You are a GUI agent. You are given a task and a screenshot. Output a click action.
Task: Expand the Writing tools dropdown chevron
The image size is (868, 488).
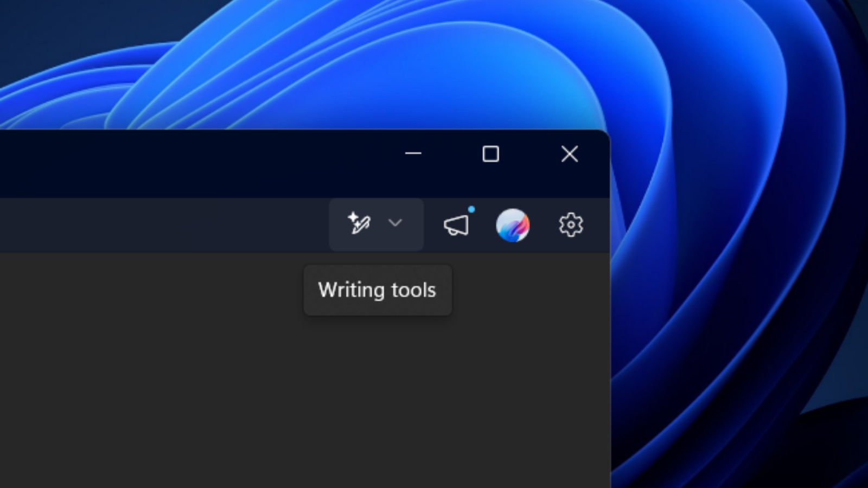click(x=395, y=223)
